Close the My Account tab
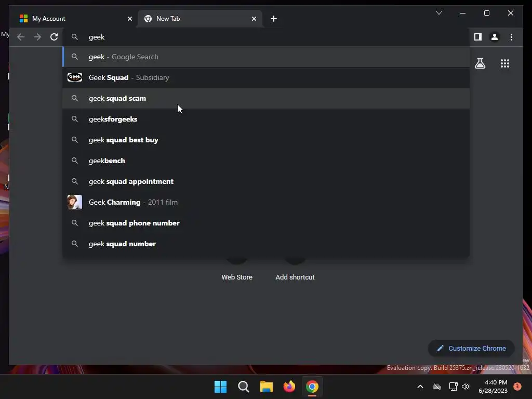 129,19
